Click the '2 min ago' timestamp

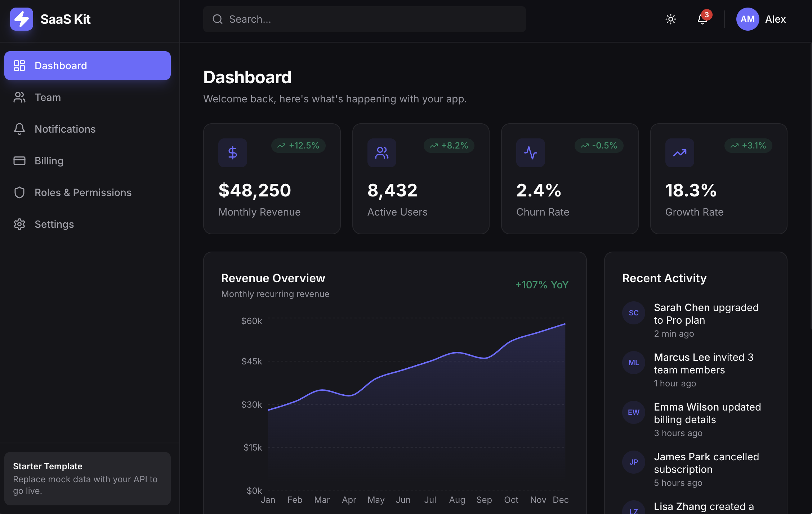(x=674, y=334)
